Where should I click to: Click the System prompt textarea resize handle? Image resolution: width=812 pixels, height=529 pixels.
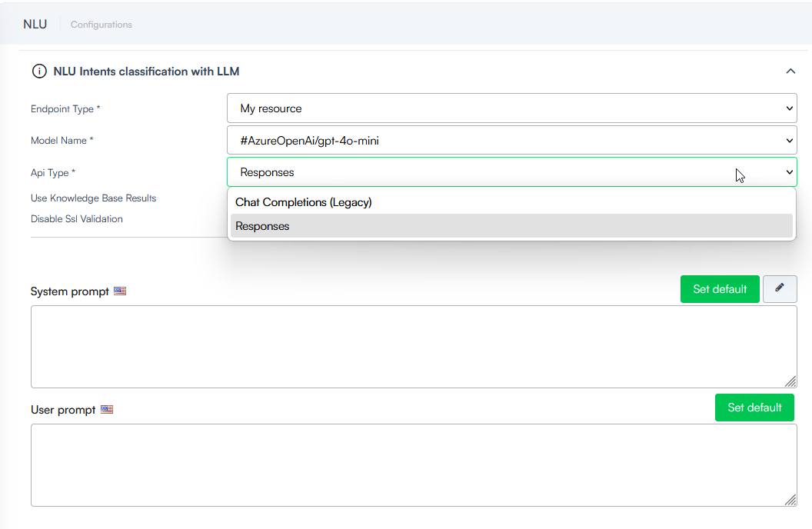coord(790,381)
